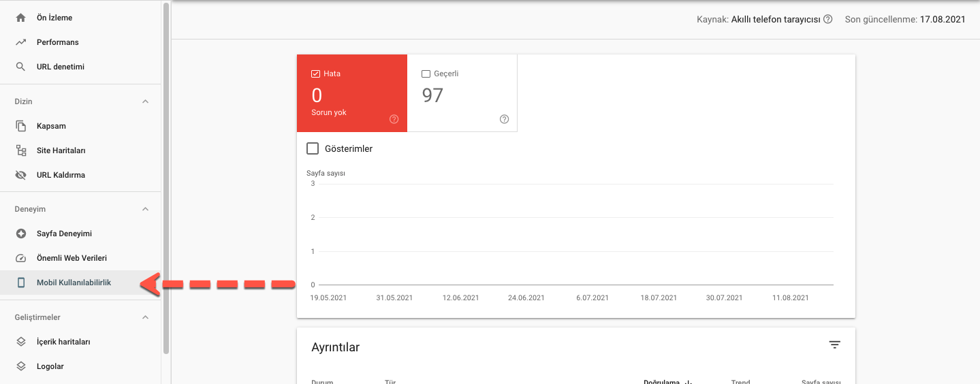The image size is (980, 384).
Task: Click the Geçerli 97 card
Action: 462,93
